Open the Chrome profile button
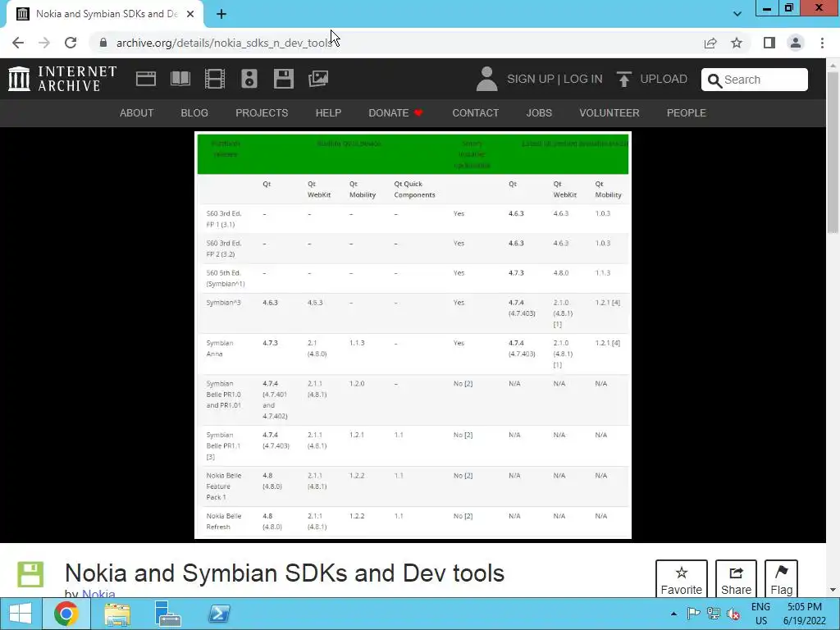The image size is (840, 630). click(796, 43)
